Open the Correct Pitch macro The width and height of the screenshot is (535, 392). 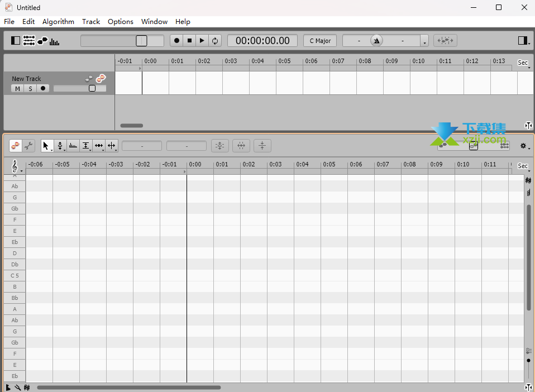219,146
